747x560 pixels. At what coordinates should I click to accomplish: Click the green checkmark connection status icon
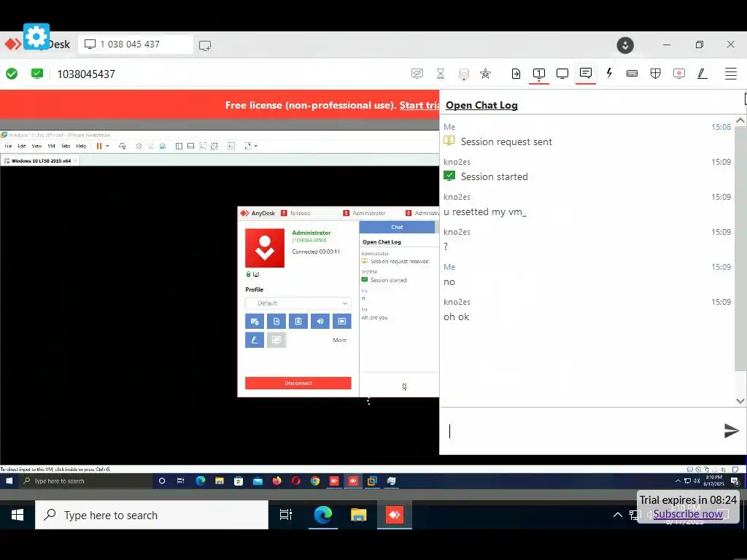coord(12,74)
